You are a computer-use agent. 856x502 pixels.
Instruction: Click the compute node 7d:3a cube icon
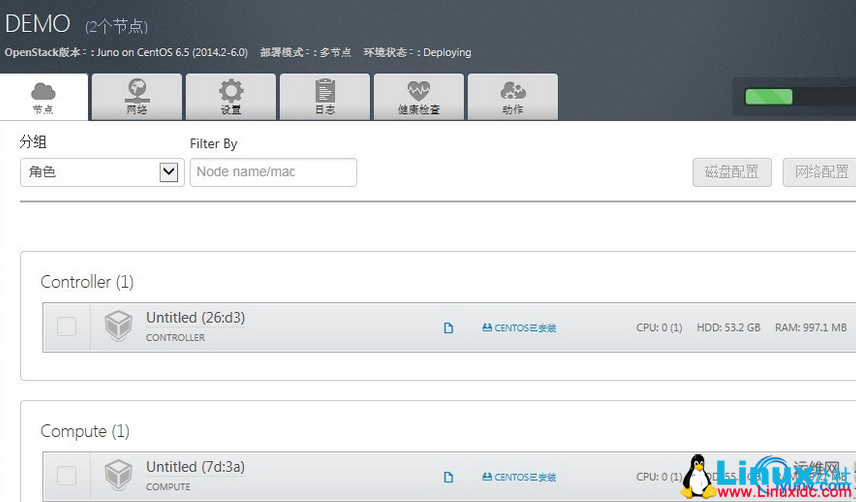pos(118,475)
